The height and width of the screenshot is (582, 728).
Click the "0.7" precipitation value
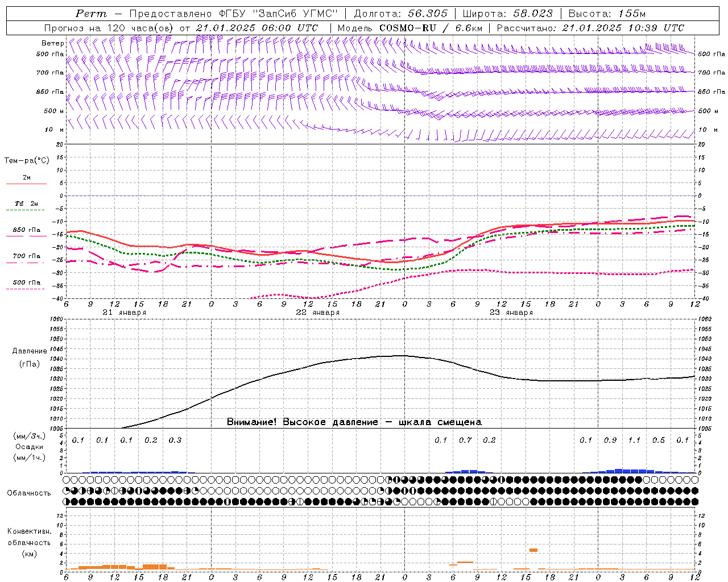click(x=465, y=440)
